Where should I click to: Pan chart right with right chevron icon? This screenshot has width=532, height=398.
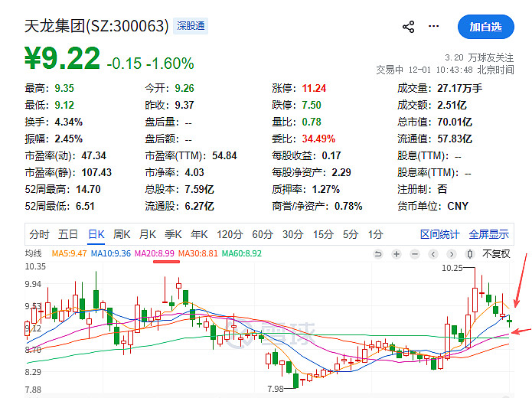(x=452, y=254)
